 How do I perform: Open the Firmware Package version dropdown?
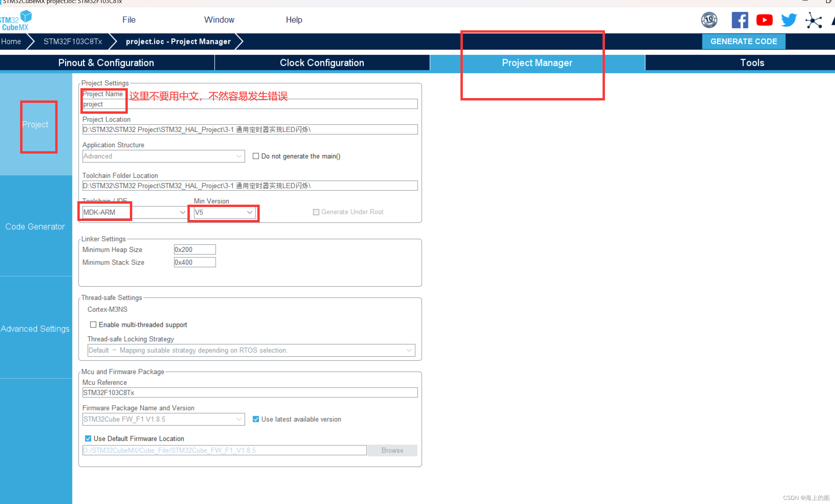pyautogui.click(x=239, y=419)
